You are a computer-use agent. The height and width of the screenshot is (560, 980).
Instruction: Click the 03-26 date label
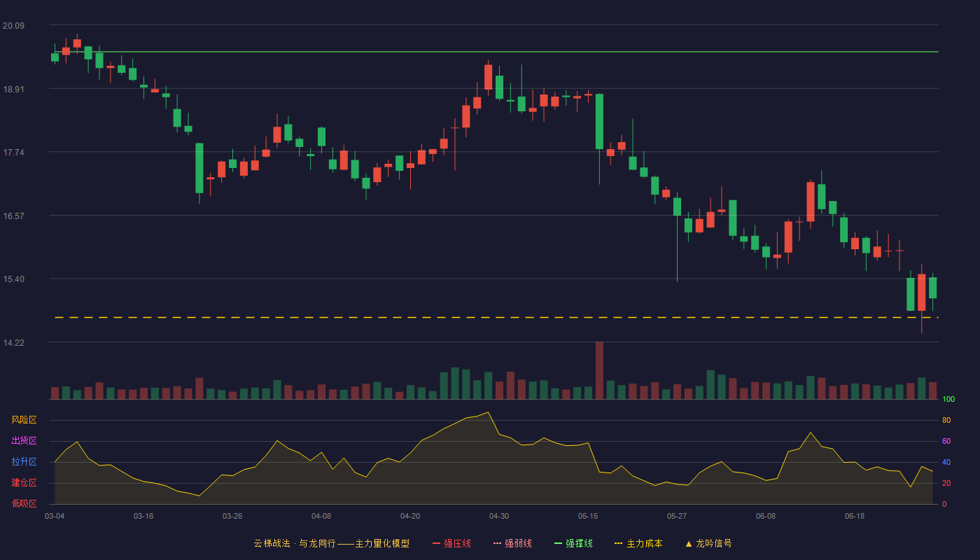[x=232, y=516]
